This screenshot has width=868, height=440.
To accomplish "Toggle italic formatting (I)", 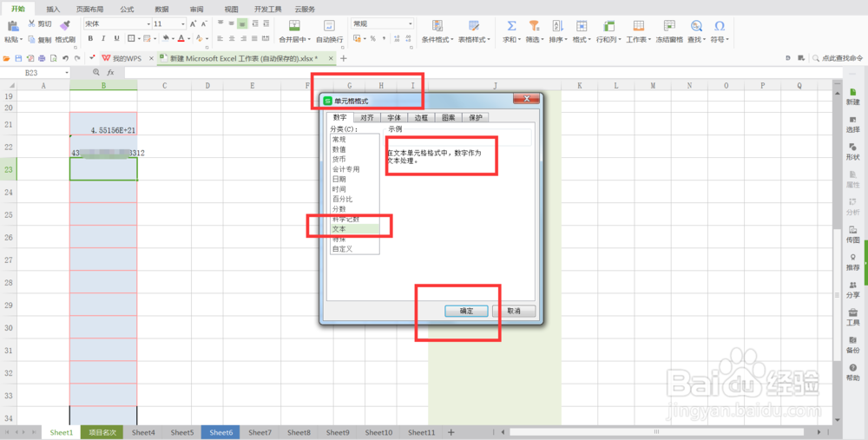I will (103, 39).
